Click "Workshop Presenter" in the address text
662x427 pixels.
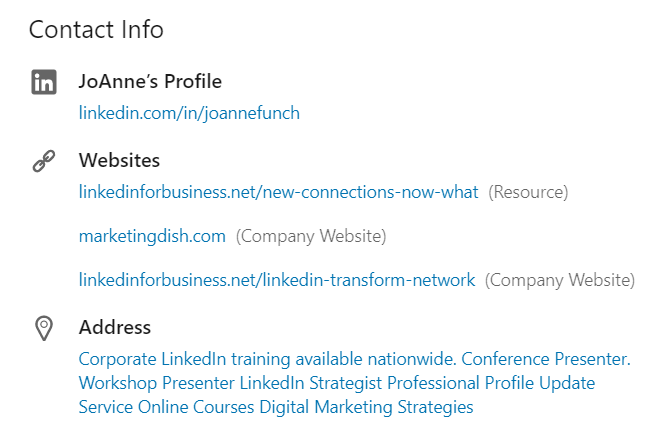pyautogui.click(x=157, y=383)
